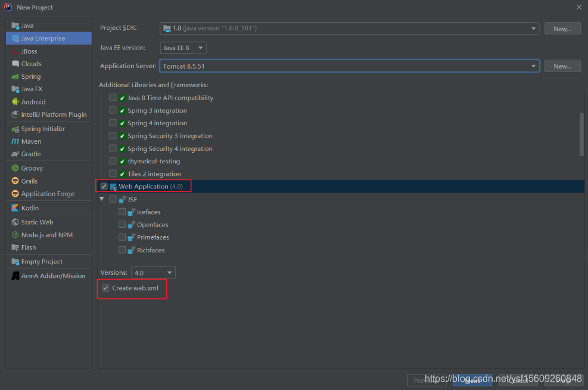Select the Kotlin icon
The image size is (588, 390).
point(15,208)
